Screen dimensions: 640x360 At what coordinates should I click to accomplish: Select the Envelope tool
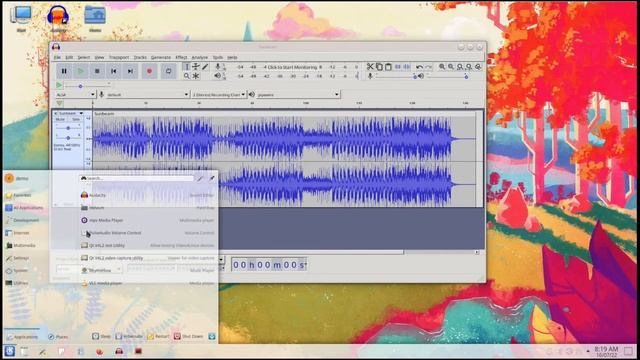tap(196, 67)
